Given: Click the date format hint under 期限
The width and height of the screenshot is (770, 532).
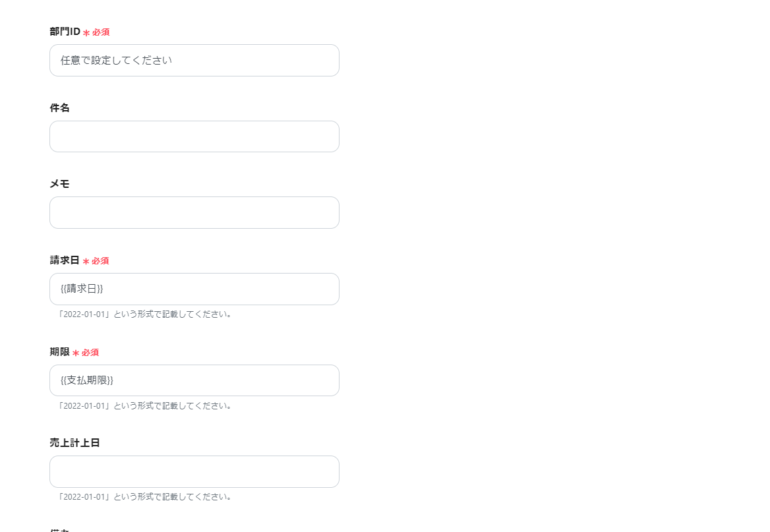Looking at the screenshot, I should pos(145,406).
